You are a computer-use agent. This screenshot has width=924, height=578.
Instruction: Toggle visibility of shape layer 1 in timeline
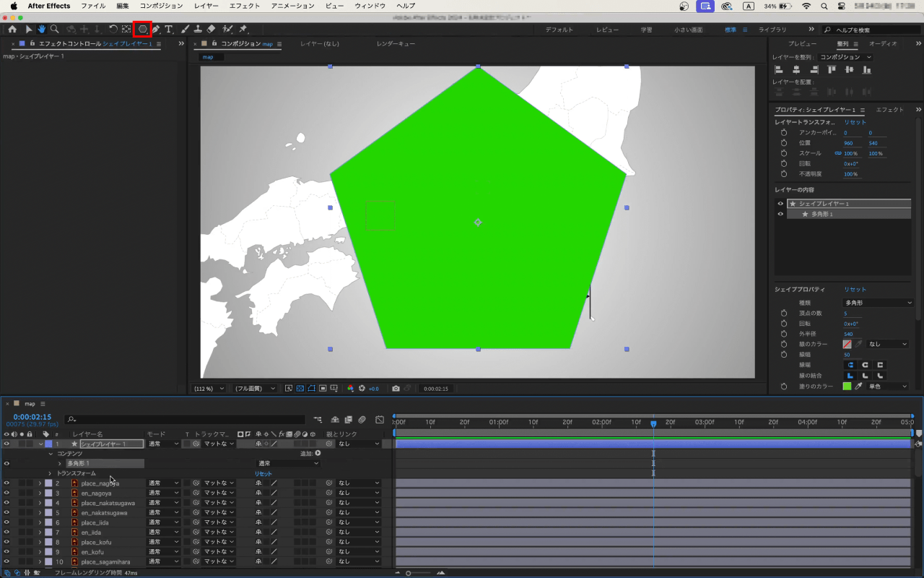[6, 444]
